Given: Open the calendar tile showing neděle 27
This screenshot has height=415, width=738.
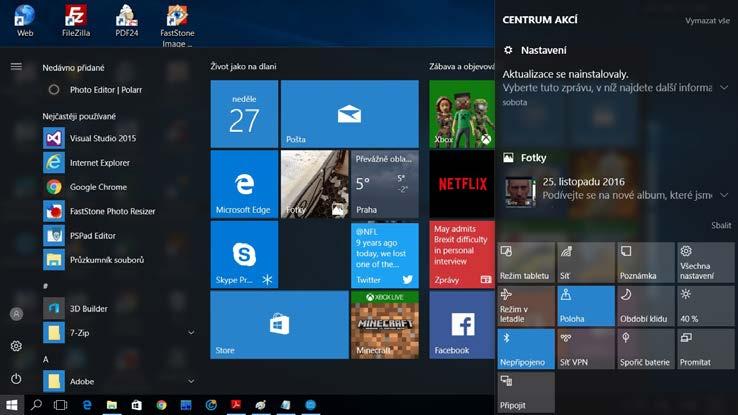Looking at the screenshot, I should click(x=244, y=114).
